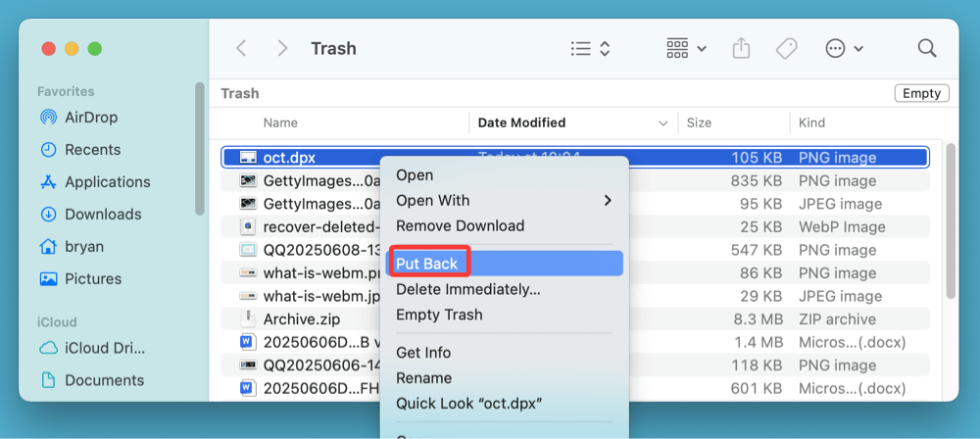
Task: Choose Quick Look “oct.dpx” menu item
Action: click(x=505, y=404)
